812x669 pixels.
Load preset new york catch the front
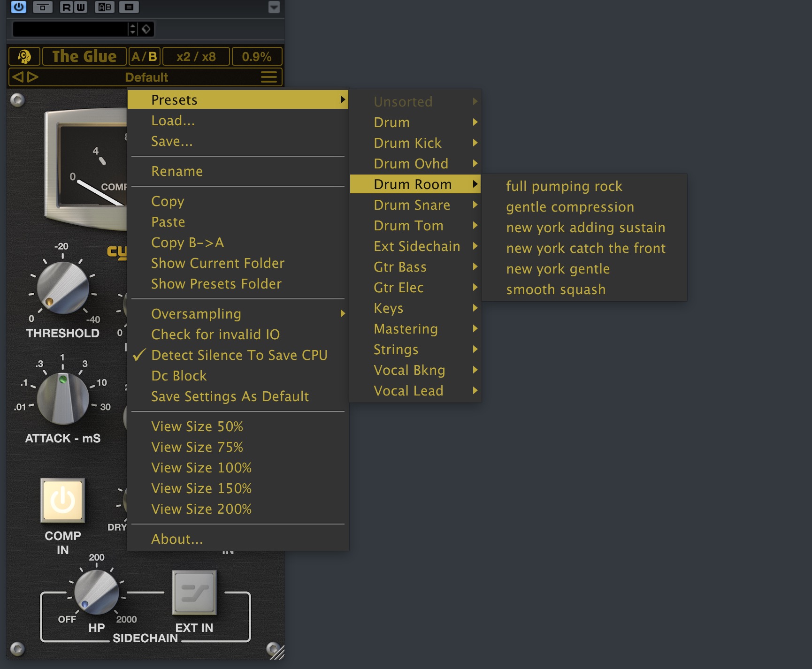(x=584, y=248)
